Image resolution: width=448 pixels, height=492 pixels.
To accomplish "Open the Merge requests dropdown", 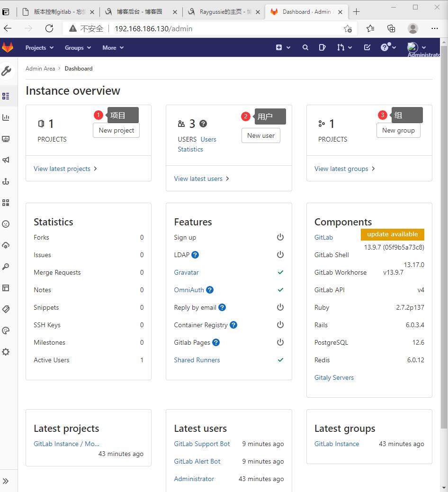I will [344, 47].
